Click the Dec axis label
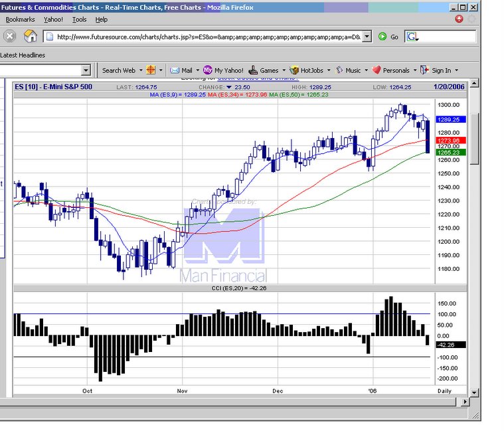Image resolution: width=504 pixels, height=431 pixels. pos(278,391)
